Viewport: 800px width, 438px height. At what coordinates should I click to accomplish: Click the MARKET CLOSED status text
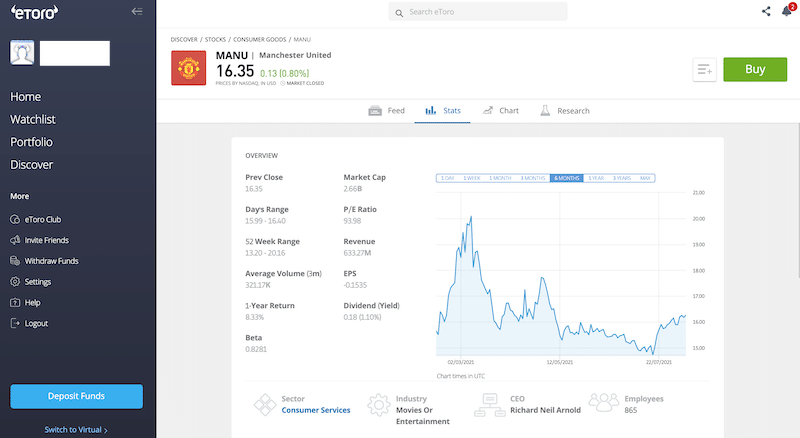[x=305, y=83]
